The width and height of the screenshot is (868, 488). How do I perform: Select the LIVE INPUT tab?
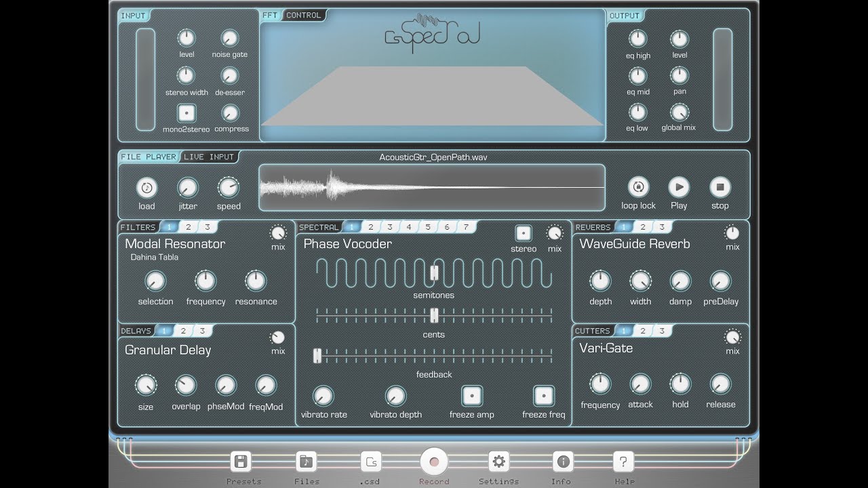(209, 157)
